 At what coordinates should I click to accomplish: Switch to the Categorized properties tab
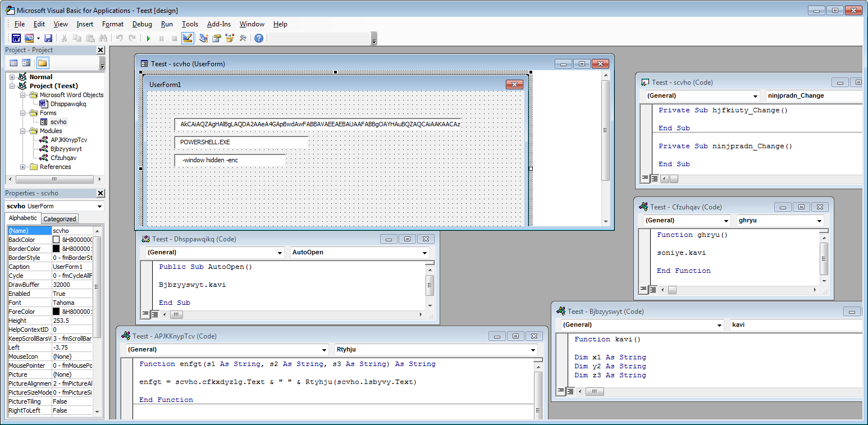(60, 219)
